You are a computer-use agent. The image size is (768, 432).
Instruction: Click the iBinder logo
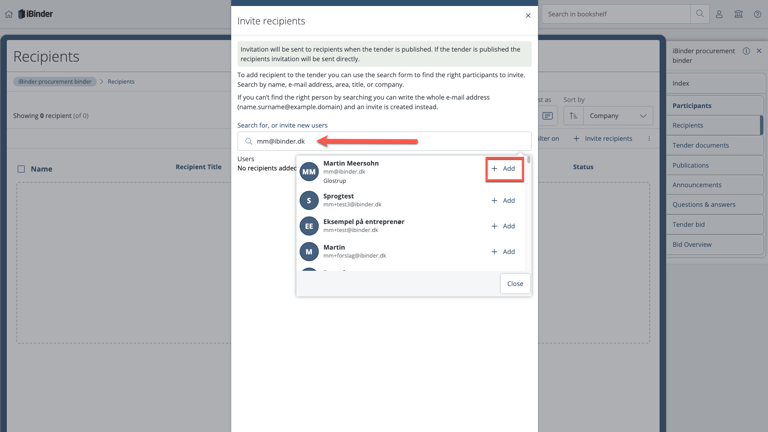pyautogui.click(x=35, y=14)
